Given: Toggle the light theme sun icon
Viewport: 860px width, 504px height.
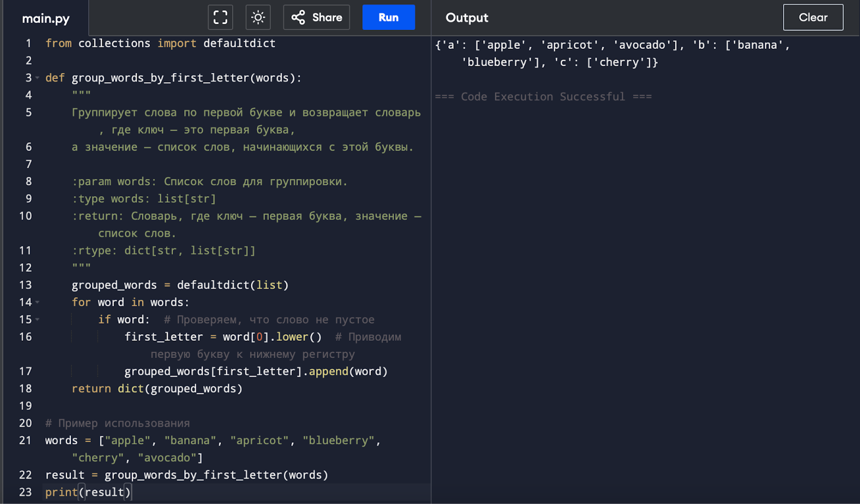Looking at the screenshot, I should pos(258,18).
